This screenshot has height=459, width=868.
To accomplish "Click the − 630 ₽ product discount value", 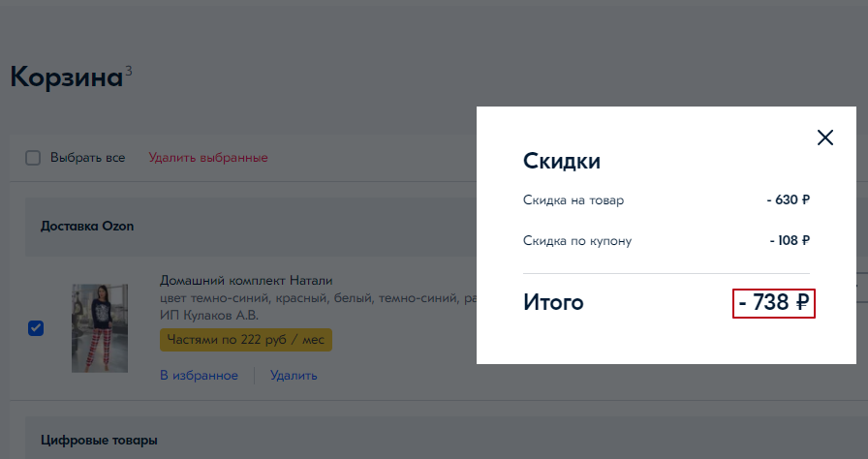I will [787, 200].
